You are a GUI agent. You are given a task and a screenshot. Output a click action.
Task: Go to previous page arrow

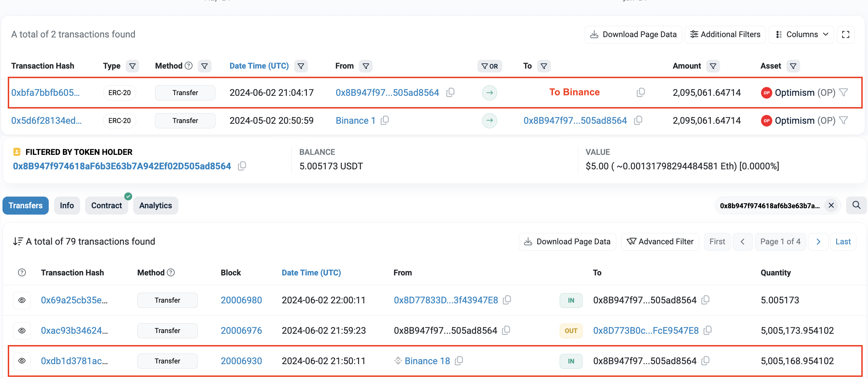743,241
